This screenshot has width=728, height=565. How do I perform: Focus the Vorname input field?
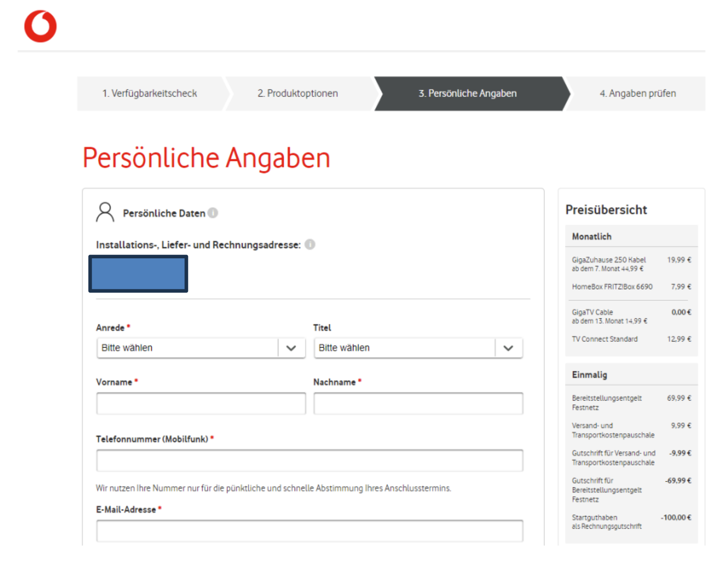click(201, 403)
